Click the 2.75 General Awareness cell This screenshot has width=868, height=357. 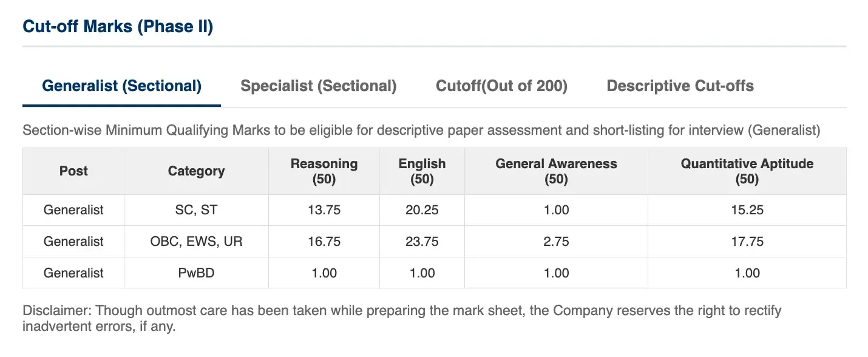tap(556, 242)
